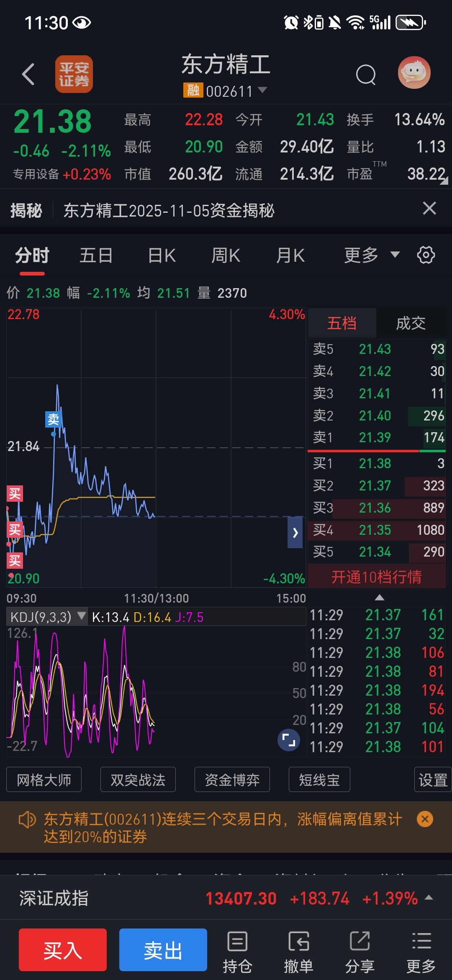Tap the speaker announcement icon
The width and height of the screenshot is (452, 980).
point(27,819)
